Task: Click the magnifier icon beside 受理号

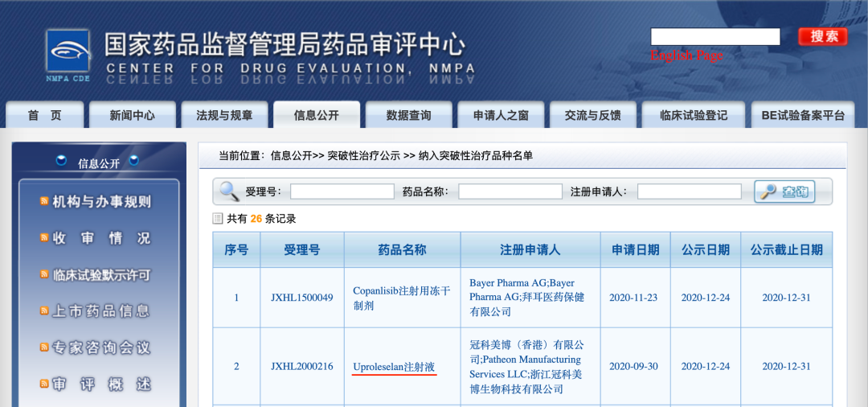Action: click(x=229, y=191)
